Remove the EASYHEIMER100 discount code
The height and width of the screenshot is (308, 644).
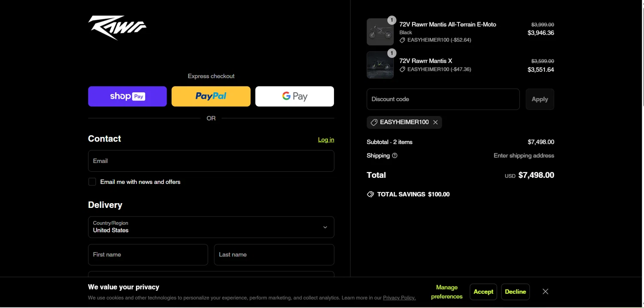[x=435, y=122]
